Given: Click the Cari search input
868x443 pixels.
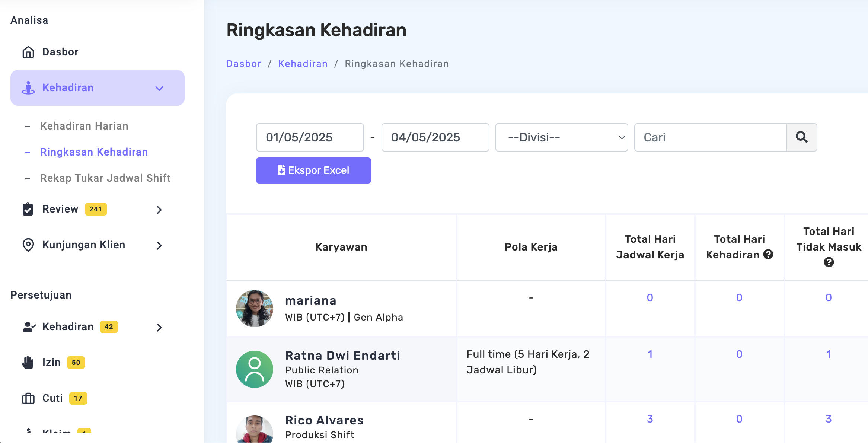Looking at the screenshot, I should click(711, 137).
